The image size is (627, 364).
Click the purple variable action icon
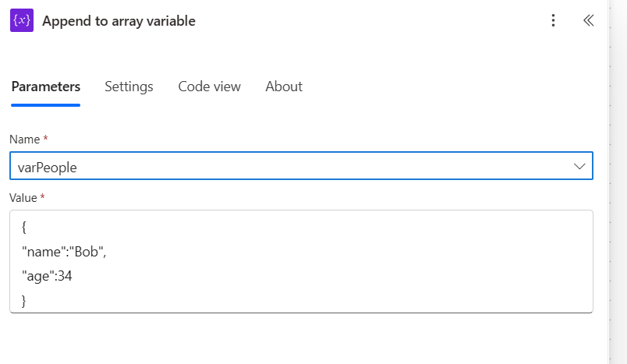coord(22,21)
